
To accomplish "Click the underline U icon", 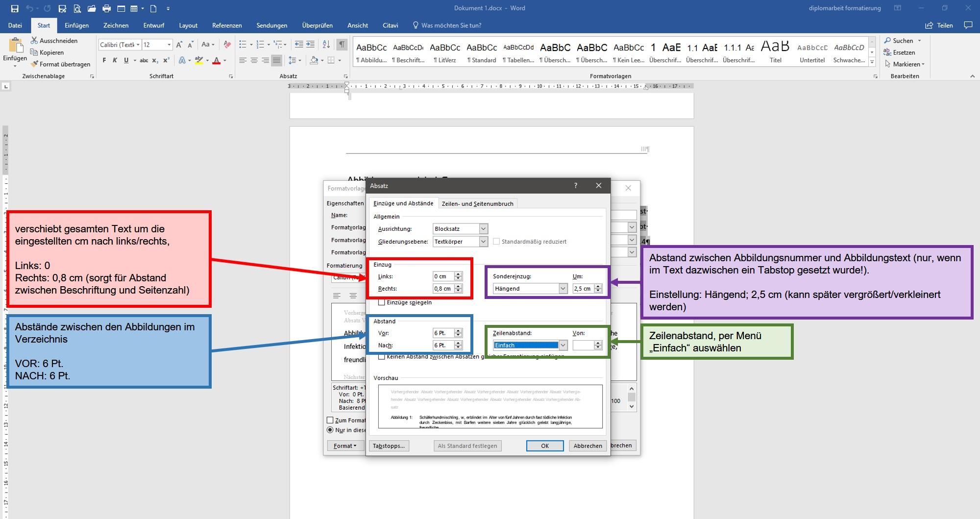I will pos(126,60).
